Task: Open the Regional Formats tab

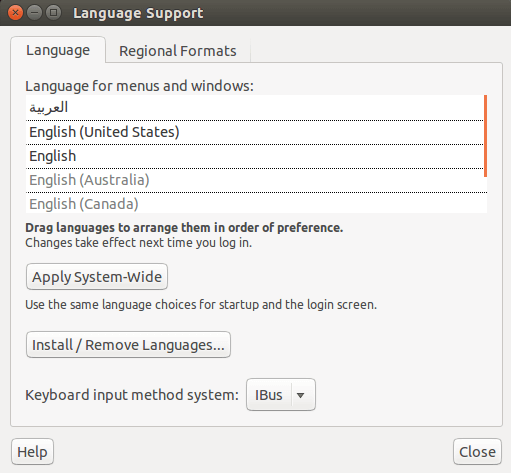Action: tap(178, 51)
